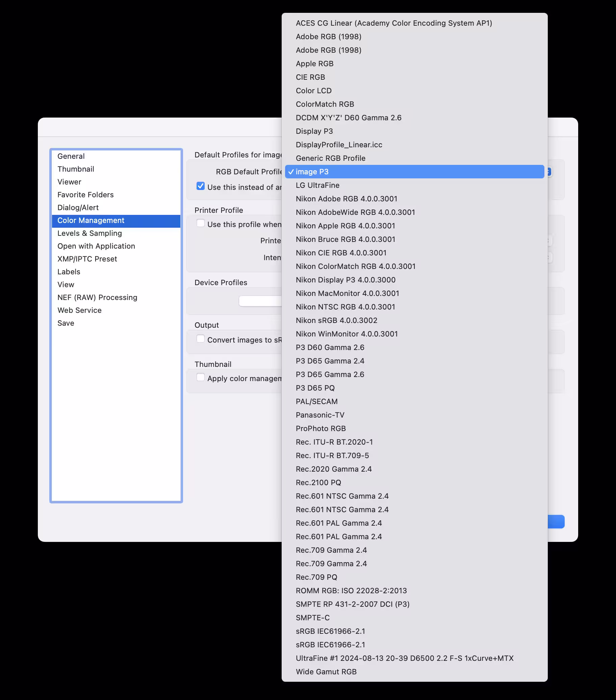Choose UltraFine #1 2024-08-13 calibration profile
Image resolution: width=616 pixels, height=700 pixels.
pos(414,658)
